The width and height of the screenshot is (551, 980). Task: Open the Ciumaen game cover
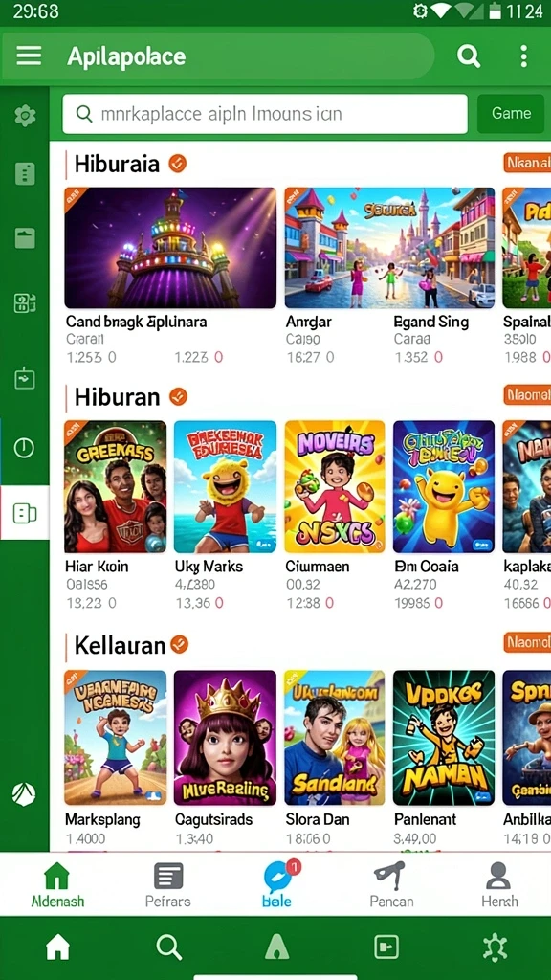pos(335,487)
